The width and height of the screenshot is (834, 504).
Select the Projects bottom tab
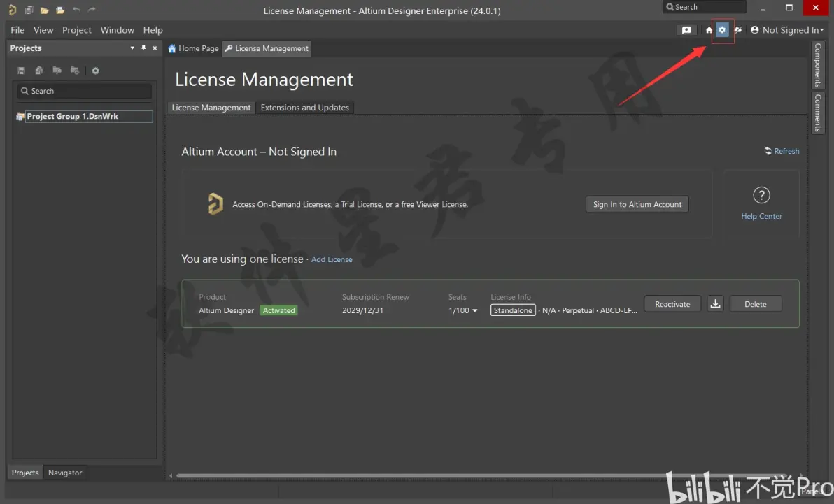tap(25, 472)
